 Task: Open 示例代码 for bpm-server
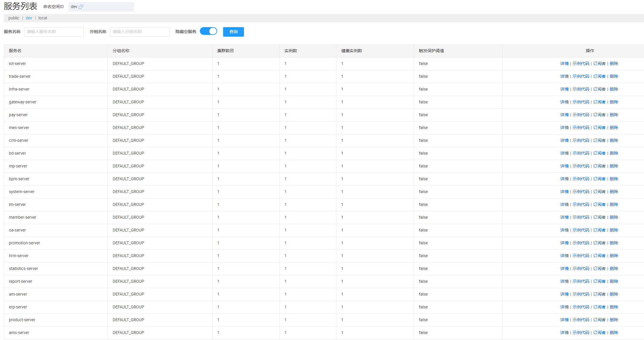(x=581, y=179)
